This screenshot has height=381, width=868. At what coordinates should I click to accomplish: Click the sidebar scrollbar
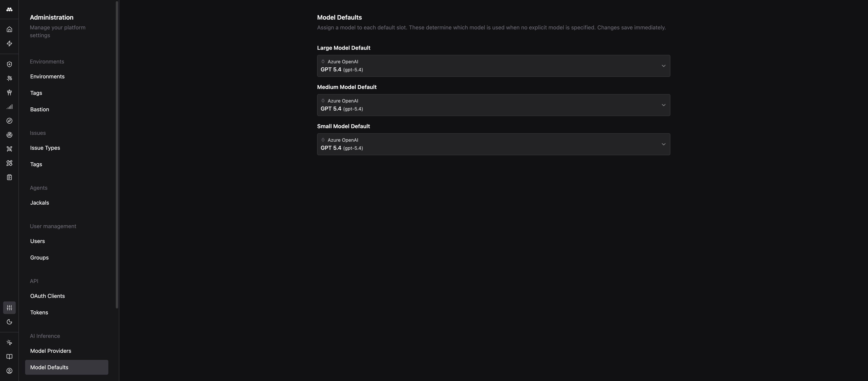117,155
